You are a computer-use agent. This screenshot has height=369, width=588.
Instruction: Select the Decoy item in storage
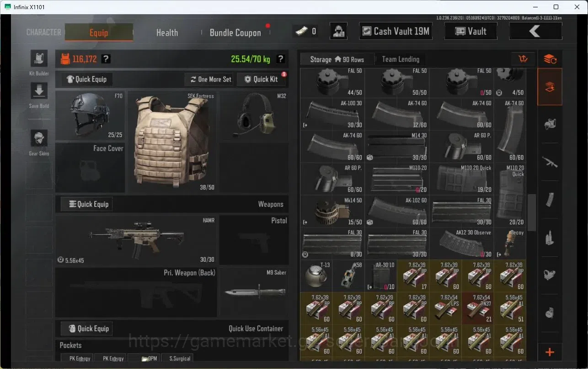[x=510, y=243]
